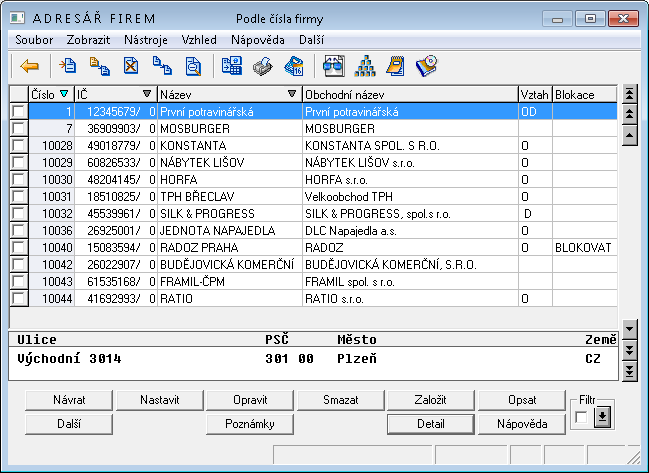The width and height of the screenshot is (649, 473).
Task: Jump to the last record with bottom double-arrow
Action: [x=629, y=371]
